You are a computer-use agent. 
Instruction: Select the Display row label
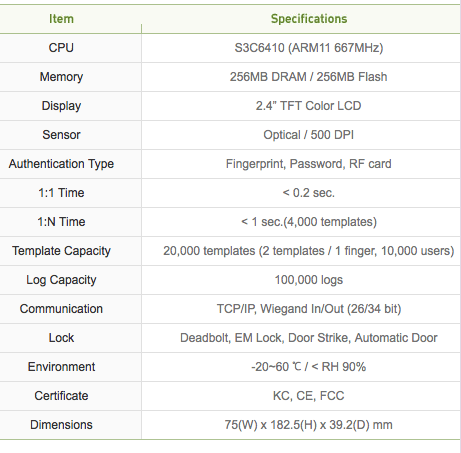point(61,106)
